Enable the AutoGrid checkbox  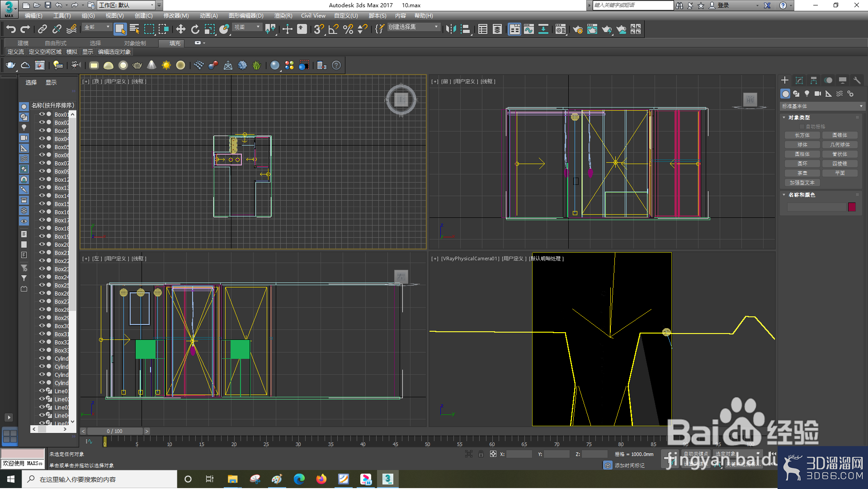802,127
